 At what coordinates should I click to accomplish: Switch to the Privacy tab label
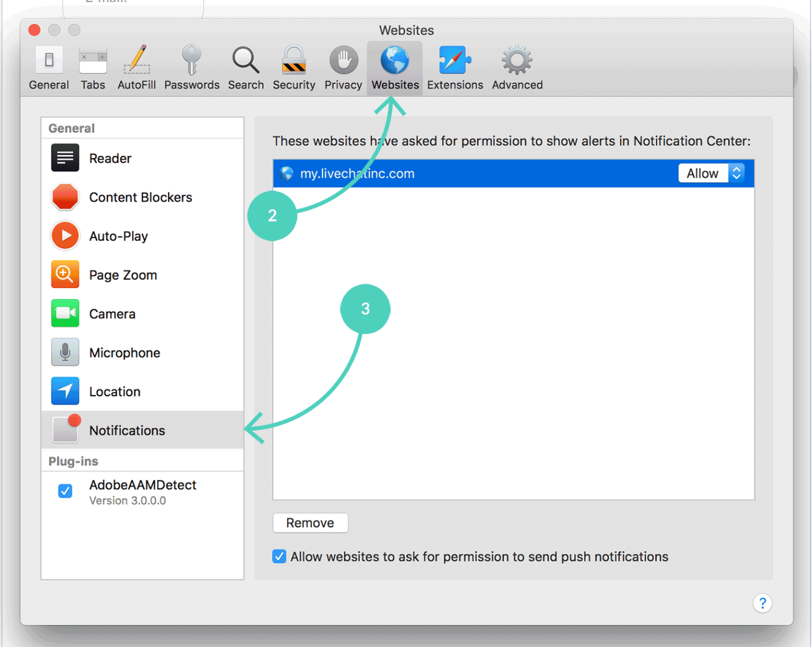coord(343,85)
